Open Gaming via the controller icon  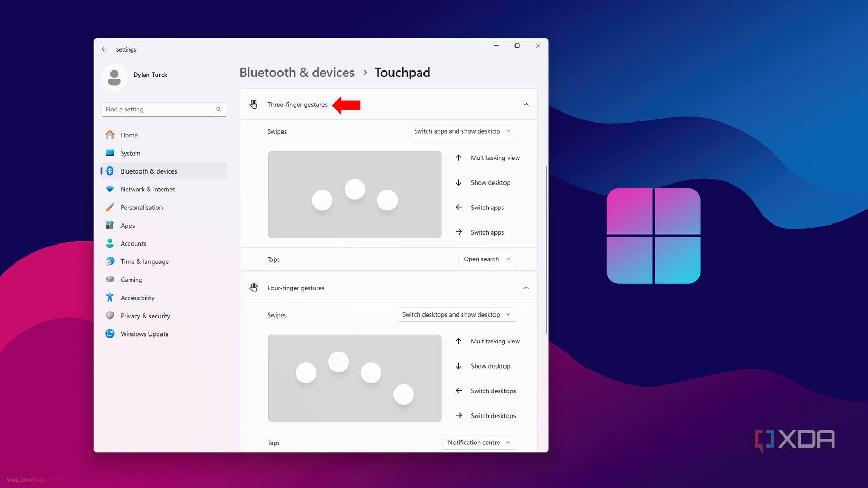110,279
